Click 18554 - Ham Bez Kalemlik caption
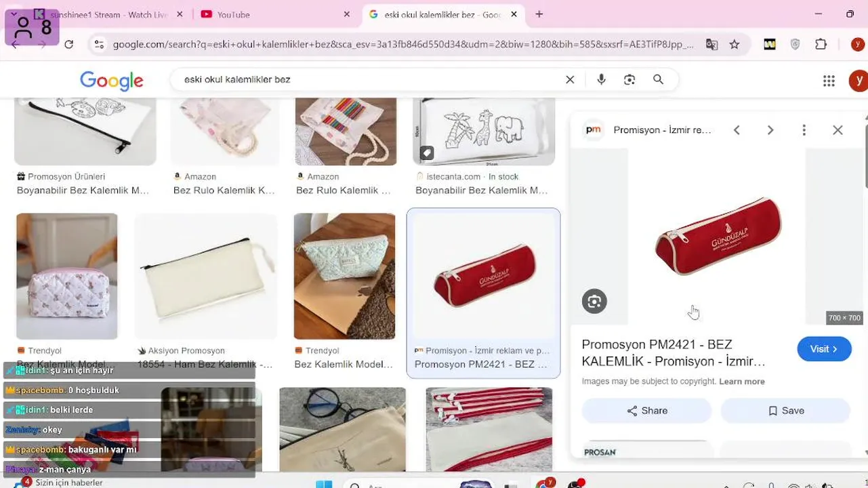Viewport: 868px width, 488px height. click(x=205, y=365)
